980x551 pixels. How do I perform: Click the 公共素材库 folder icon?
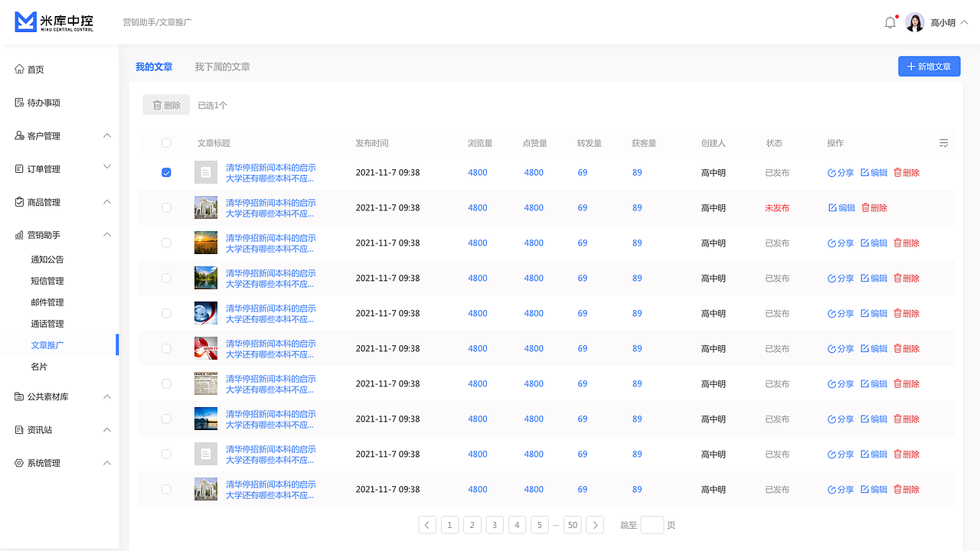pyautogui.click(x=19, y=397)
